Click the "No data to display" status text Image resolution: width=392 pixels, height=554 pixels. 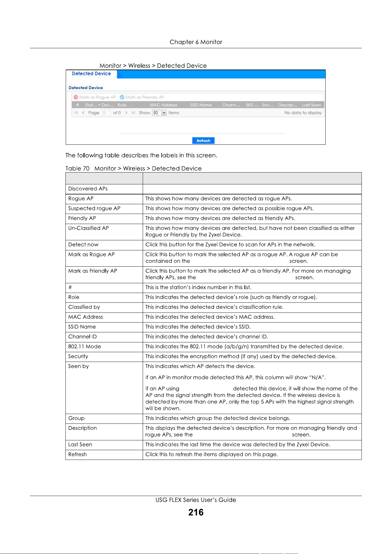pyautogui.click(x=303, y=113)
